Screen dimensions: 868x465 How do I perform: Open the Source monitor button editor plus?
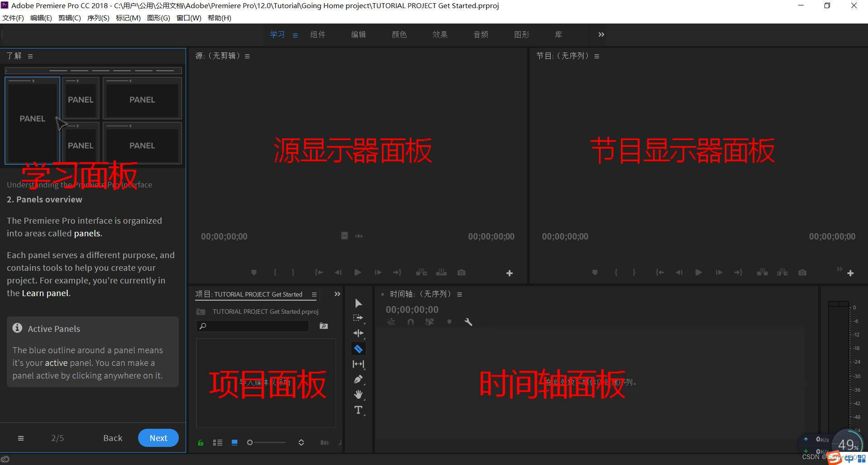click(509, 273)
